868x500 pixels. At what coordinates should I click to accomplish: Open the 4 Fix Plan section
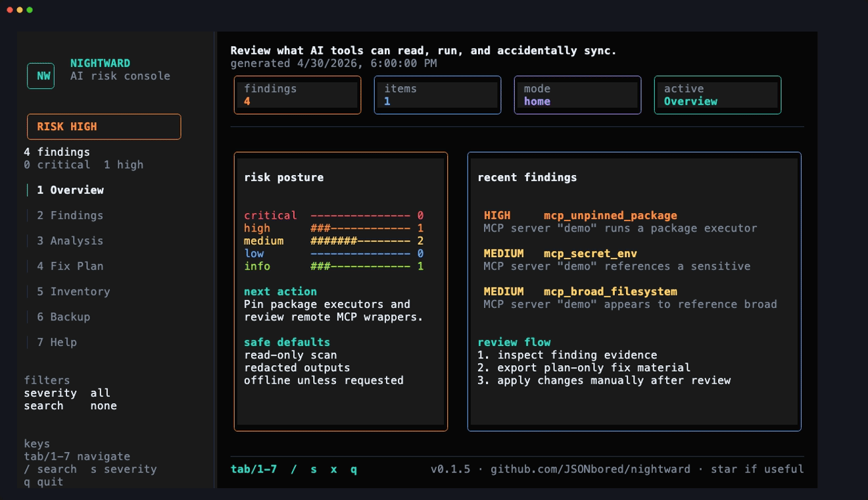click(x=70, y=266)
